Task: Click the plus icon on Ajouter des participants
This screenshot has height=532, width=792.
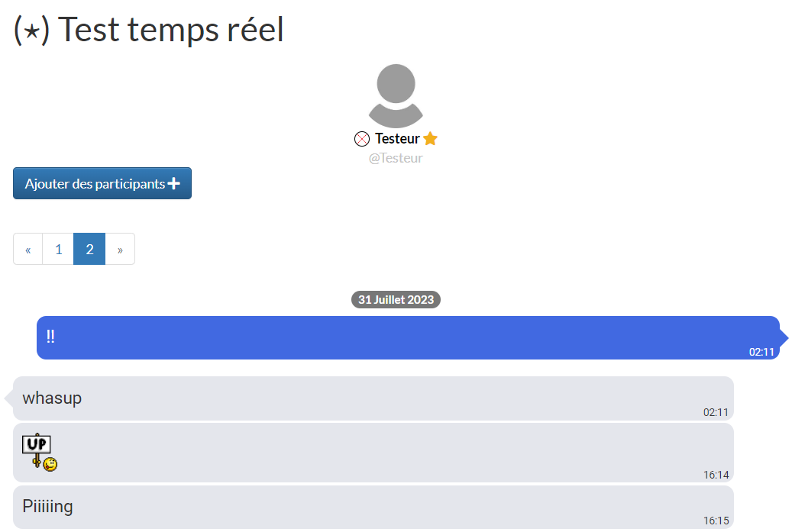Action: (x=174, y=183)
